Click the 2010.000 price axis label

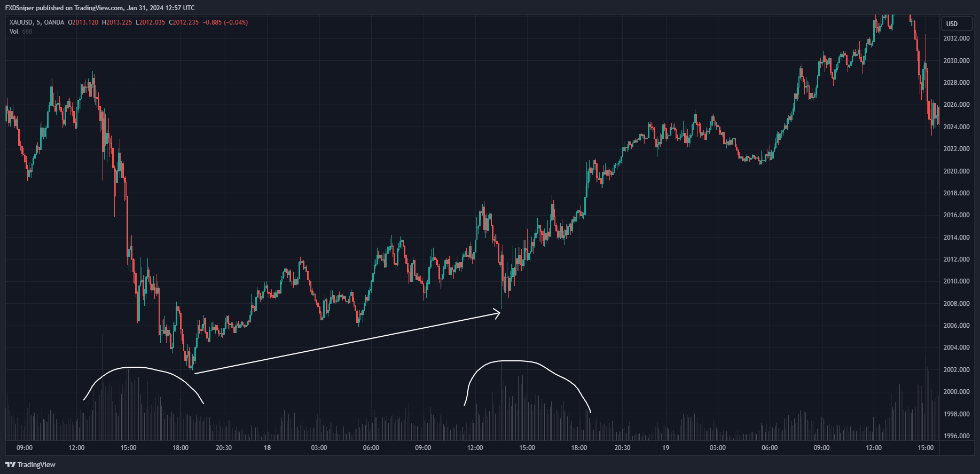click(x=957, y=281)
